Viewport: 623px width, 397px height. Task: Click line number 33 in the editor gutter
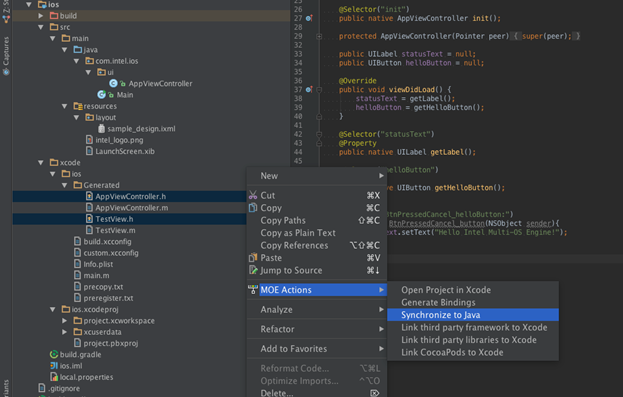coord(298,54)
